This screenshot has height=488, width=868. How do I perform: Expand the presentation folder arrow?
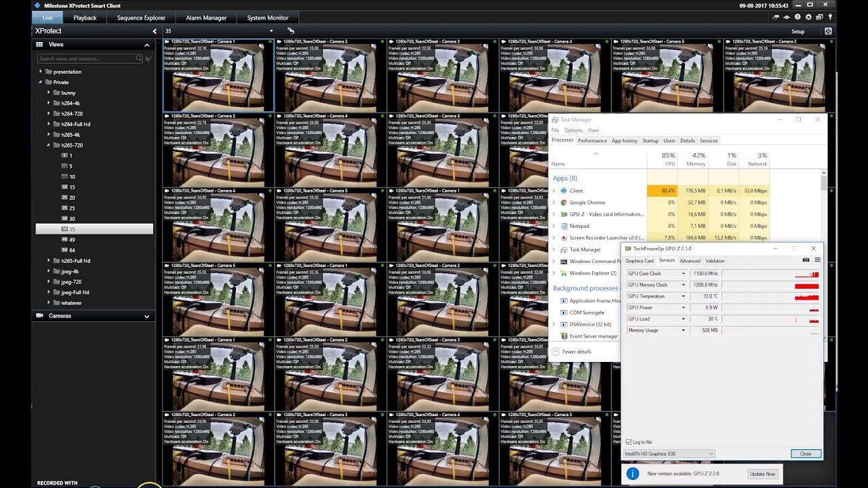[40, 72]
